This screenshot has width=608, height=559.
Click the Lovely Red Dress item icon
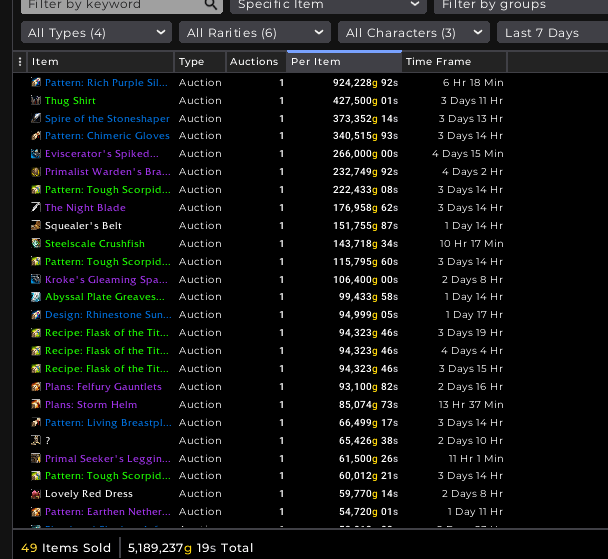tap(36, 494)
